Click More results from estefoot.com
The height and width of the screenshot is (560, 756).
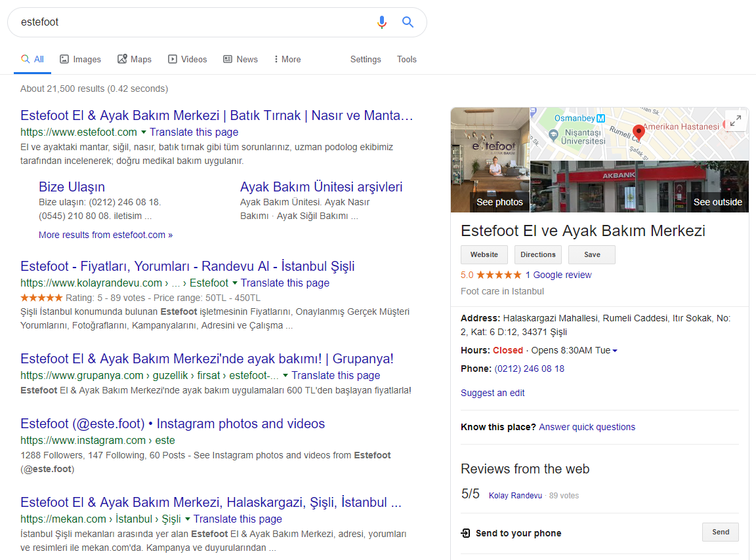coord(106,235)
